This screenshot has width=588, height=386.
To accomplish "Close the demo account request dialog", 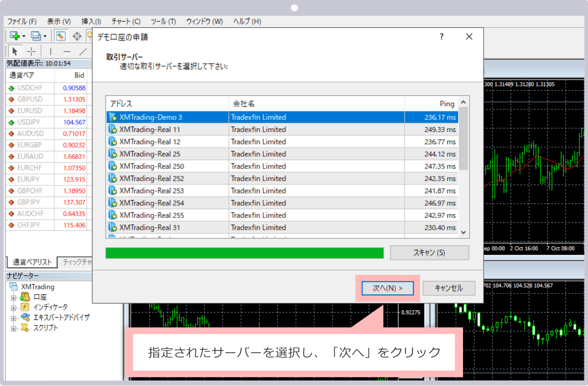I will pyautogui.click(x=469, y=37).
